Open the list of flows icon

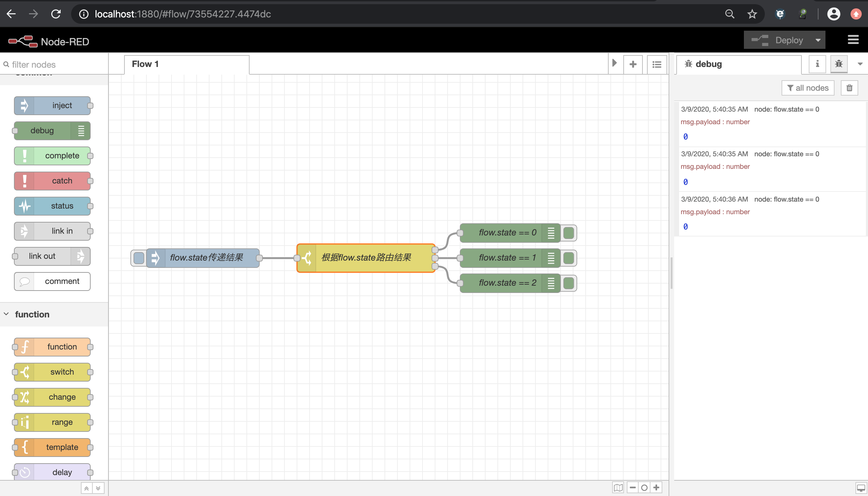[657, 64]
